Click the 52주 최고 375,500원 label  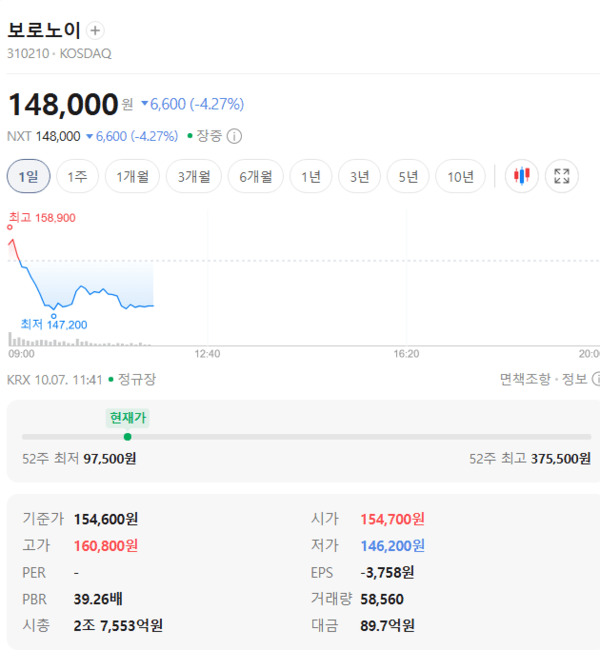coord(530,458)
